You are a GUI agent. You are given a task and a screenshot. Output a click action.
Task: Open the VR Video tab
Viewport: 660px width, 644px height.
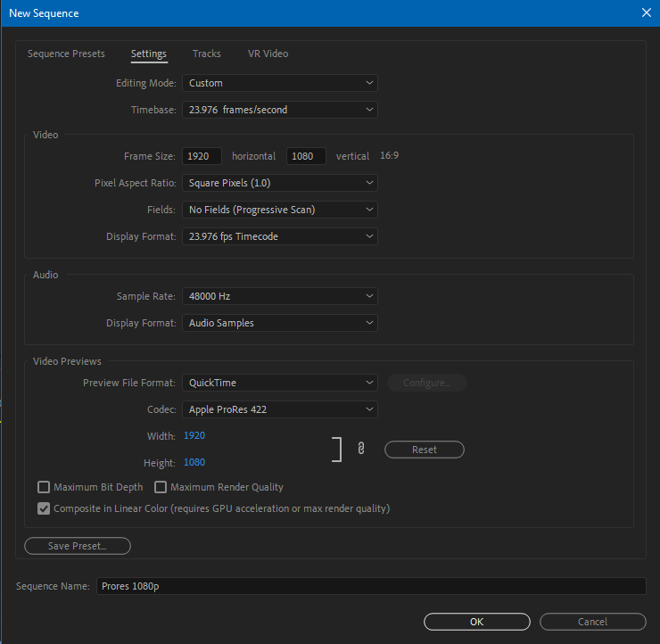(x=268, y=54)
